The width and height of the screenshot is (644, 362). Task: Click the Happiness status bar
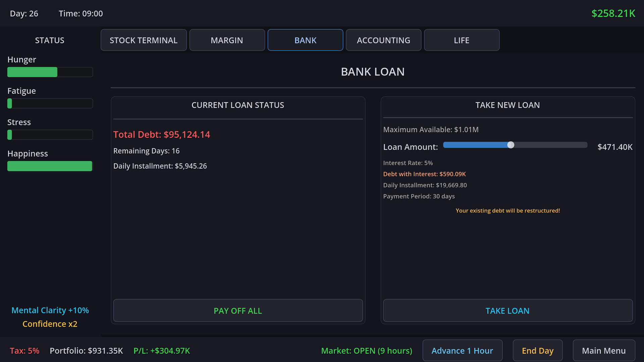[50, 166]
